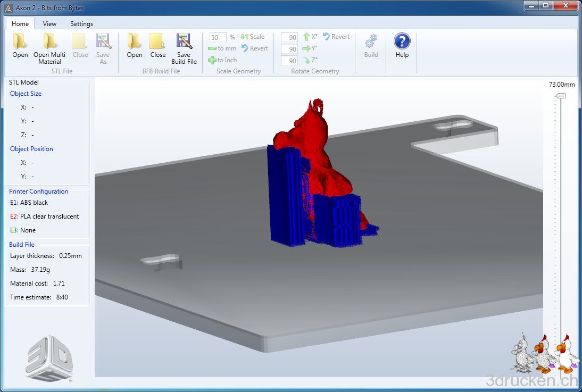Close the BFB build file
582x392 pixels.
click(158, 46)
